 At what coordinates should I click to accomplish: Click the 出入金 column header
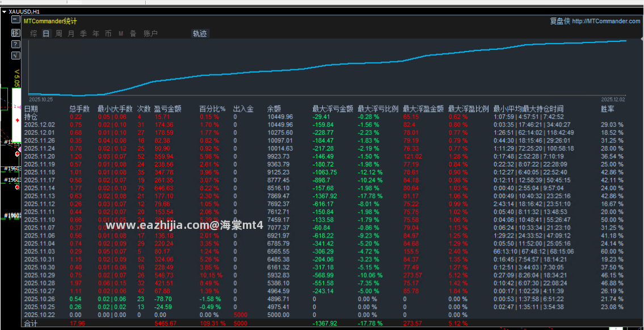coord(243,109)
